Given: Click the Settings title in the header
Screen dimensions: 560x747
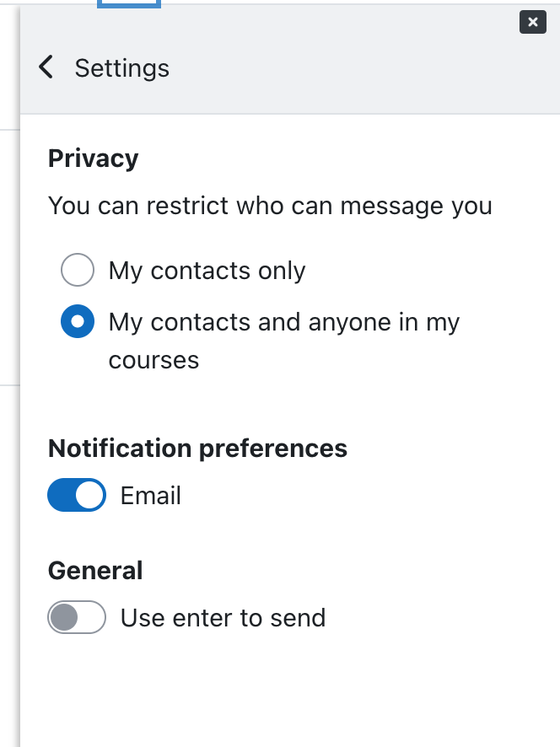Looking at the screenshot, I should coord(122,67).
